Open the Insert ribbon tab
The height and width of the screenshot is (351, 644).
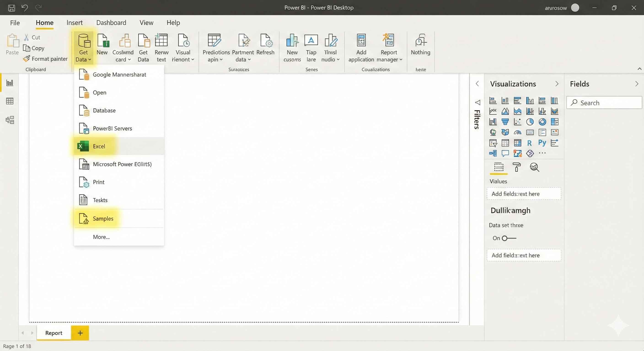[74, 23]
